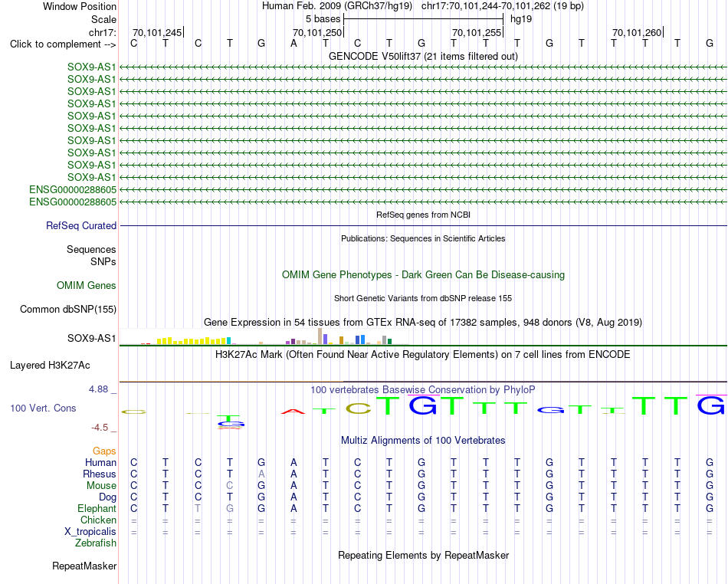
Task: Click the 70,101,245 ruler position
Action: tap(157, 32)
